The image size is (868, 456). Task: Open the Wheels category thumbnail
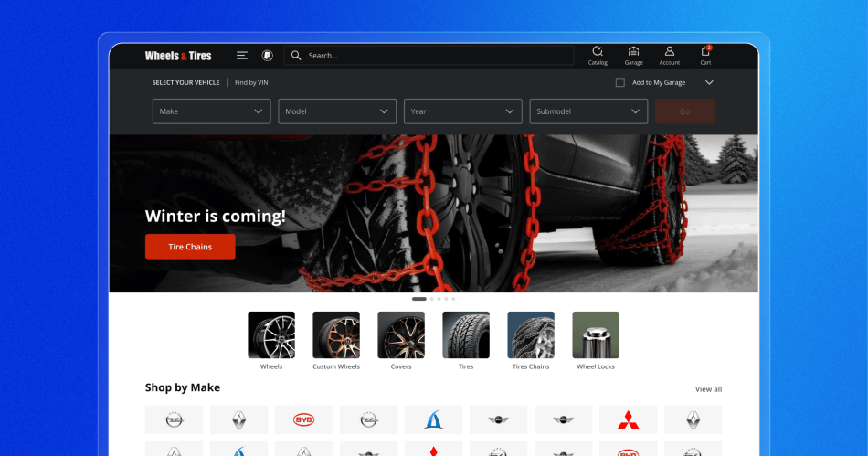[x=271, y=334]
